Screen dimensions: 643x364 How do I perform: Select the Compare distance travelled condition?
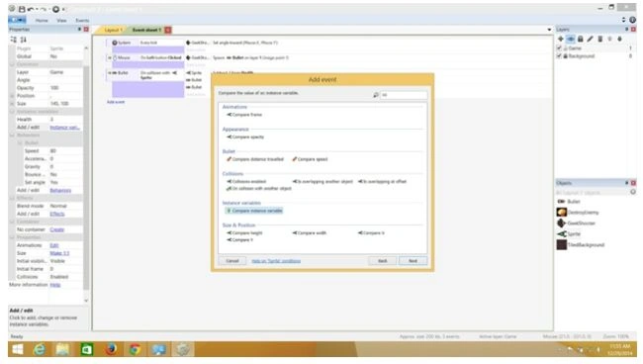[x=255, y=159]
